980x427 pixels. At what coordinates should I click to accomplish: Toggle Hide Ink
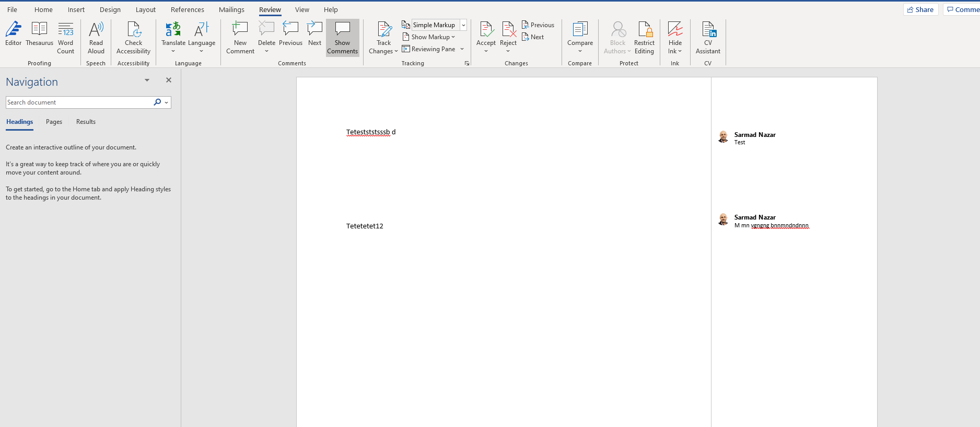tap(675, 38)
